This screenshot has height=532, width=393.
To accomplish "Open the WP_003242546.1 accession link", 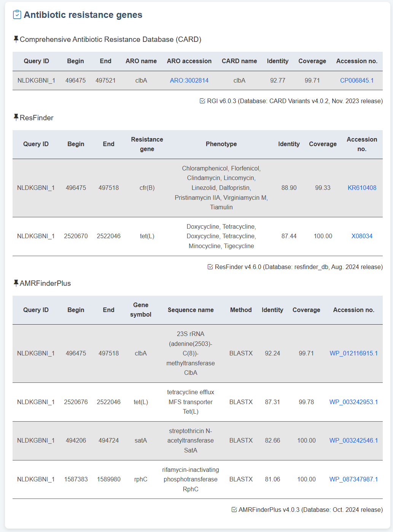I will [x=353, y=440].
